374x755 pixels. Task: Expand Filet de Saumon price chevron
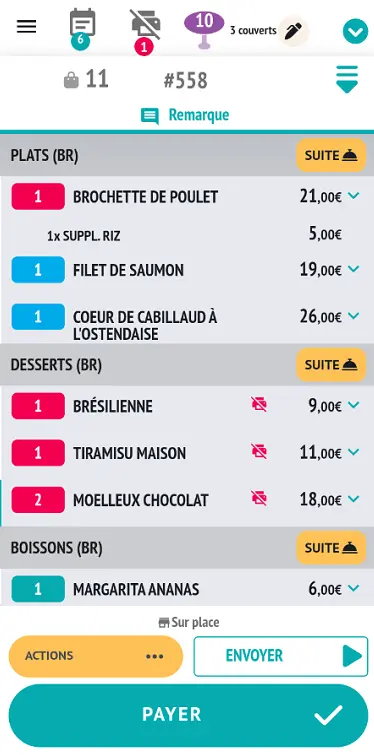pyautogui.click(x=354, y=269)
